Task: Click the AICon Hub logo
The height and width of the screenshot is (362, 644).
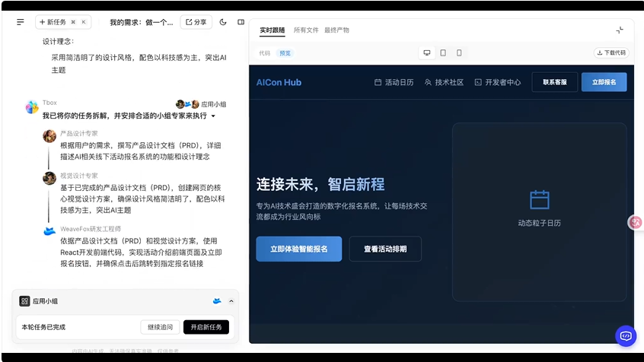Action: [x=279, y=82]
